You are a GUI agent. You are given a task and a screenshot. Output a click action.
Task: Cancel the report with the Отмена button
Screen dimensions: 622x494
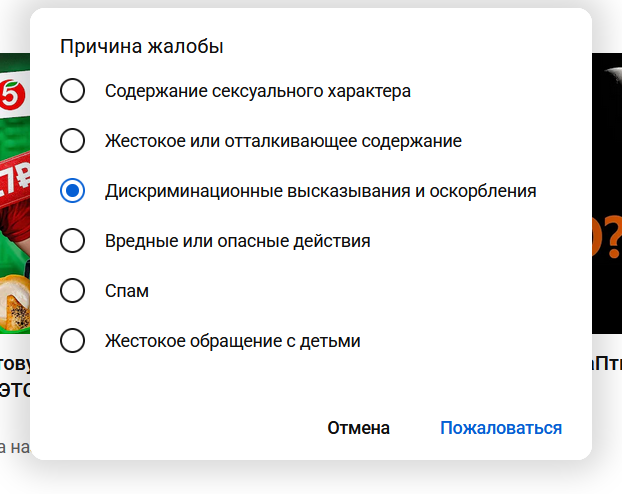[359, 428]
